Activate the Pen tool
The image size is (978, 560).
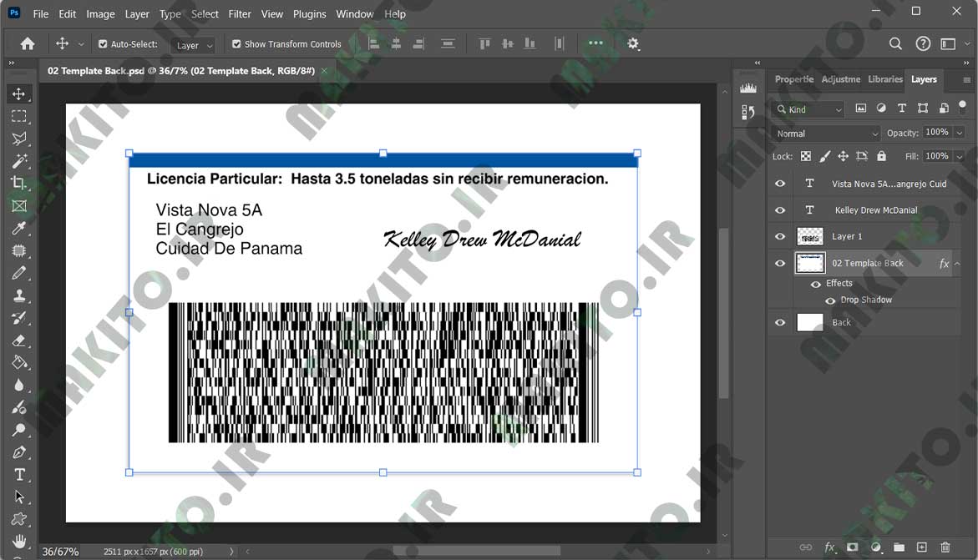[x=18, y=452]
